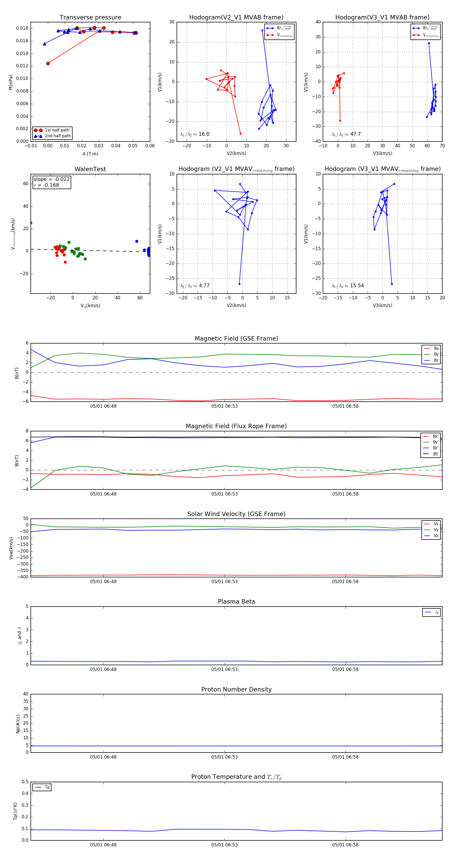Click the 'Solar Wind Velocity (GSE Frame)' title
The image size is (473, 868).
coord(236,514)
